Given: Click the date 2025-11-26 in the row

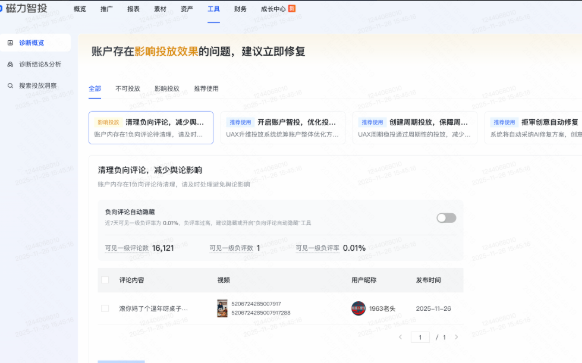Looking at the screenshot, I should pyautogui.click(x=433, y=308).
